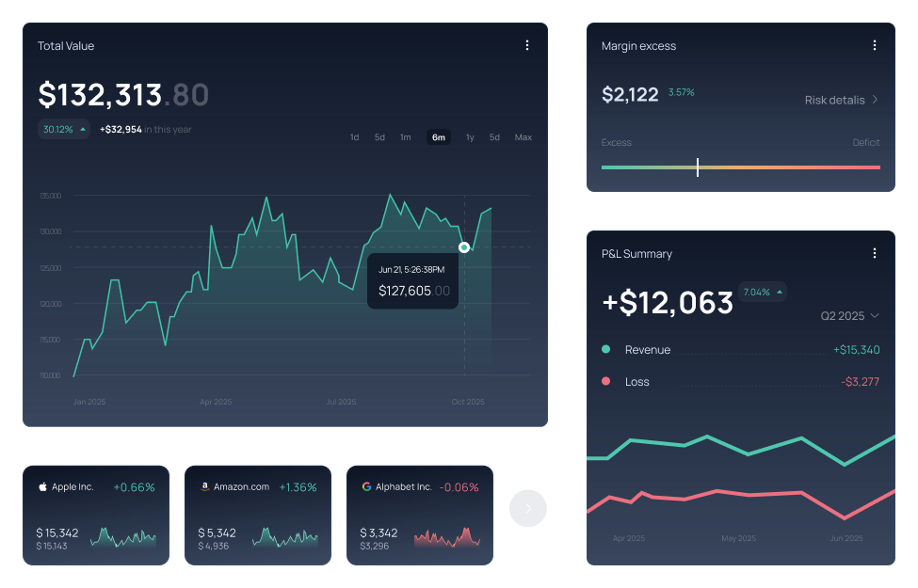Click the tooltip showing $127,605

click(x=412, y=281)
